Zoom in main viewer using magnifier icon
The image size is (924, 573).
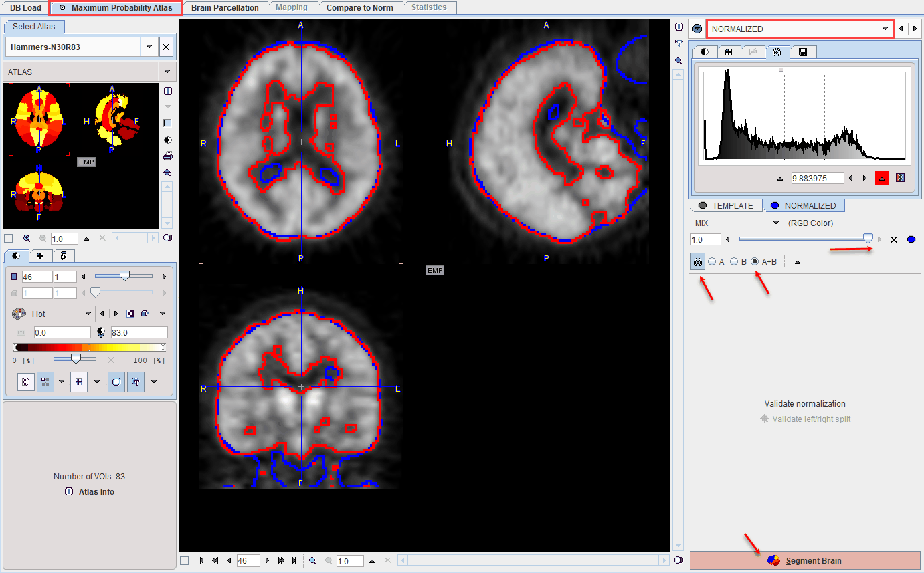click(x=312, y=560)
